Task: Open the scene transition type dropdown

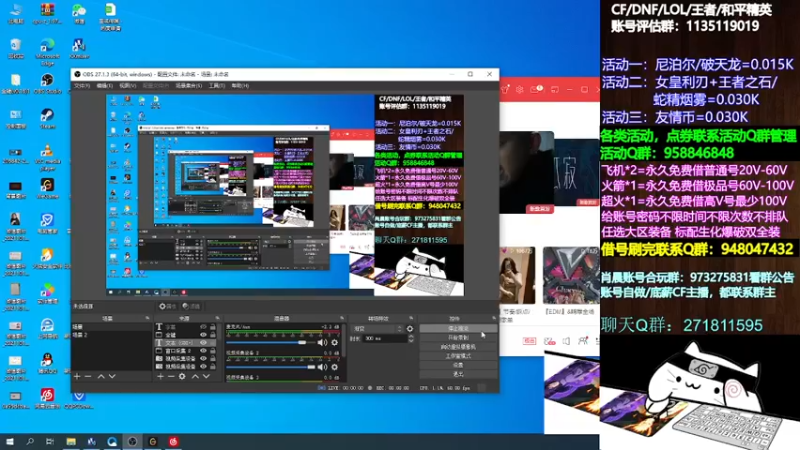Action: point(378,329)
